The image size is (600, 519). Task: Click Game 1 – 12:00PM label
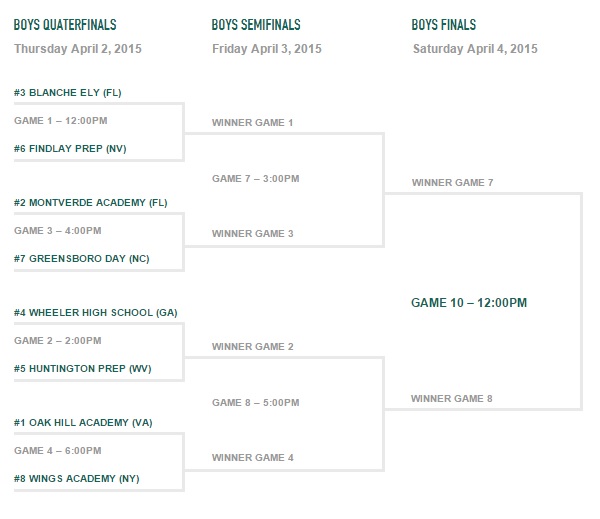(x=60, y=121)
